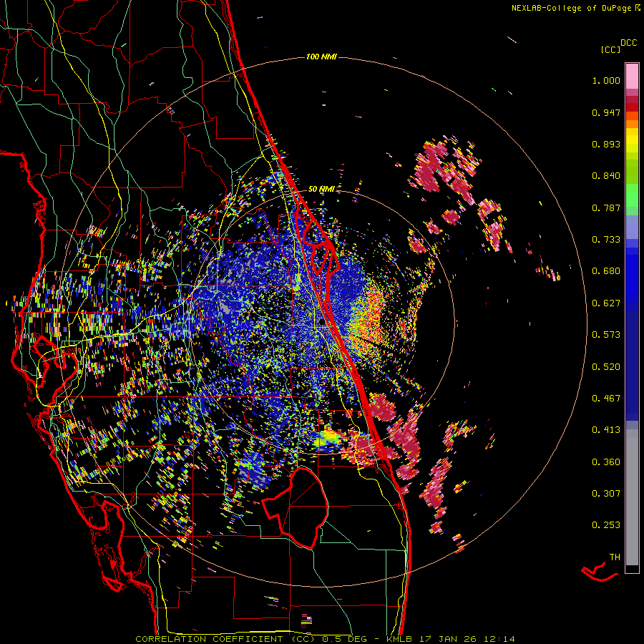Click the TH threshold label
Image resolution: width=644 pixels, height=644 pixels.
point(615,557)
